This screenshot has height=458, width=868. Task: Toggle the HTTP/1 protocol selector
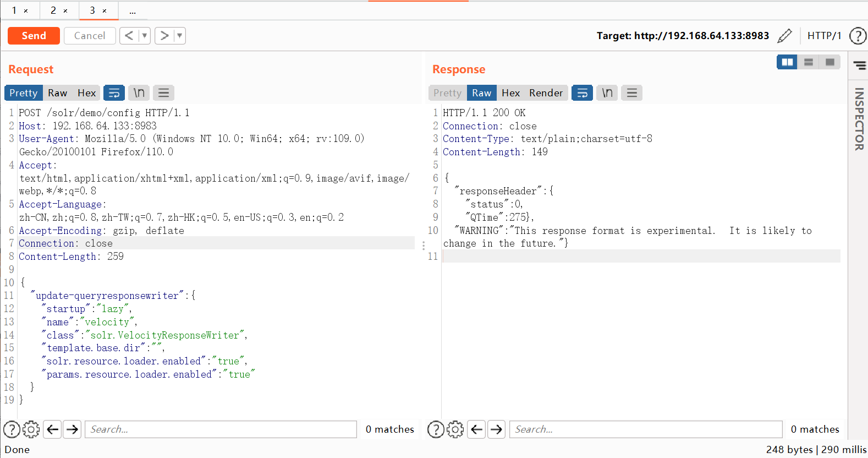[x=824, y=36]
